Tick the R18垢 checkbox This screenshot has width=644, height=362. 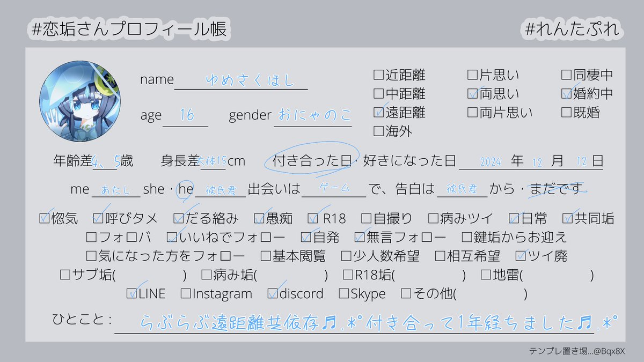pyautogui.click(x=347, y=275)
